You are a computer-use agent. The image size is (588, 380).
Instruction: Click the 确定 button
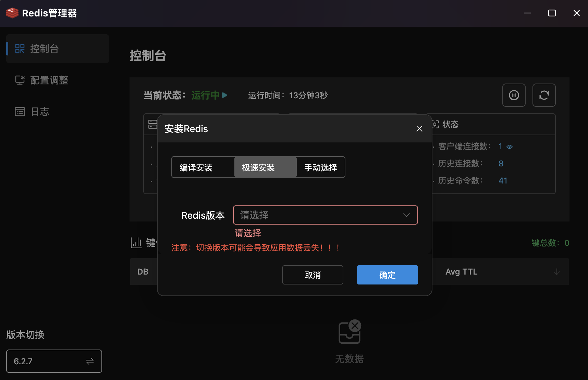[x=388, y=275]
